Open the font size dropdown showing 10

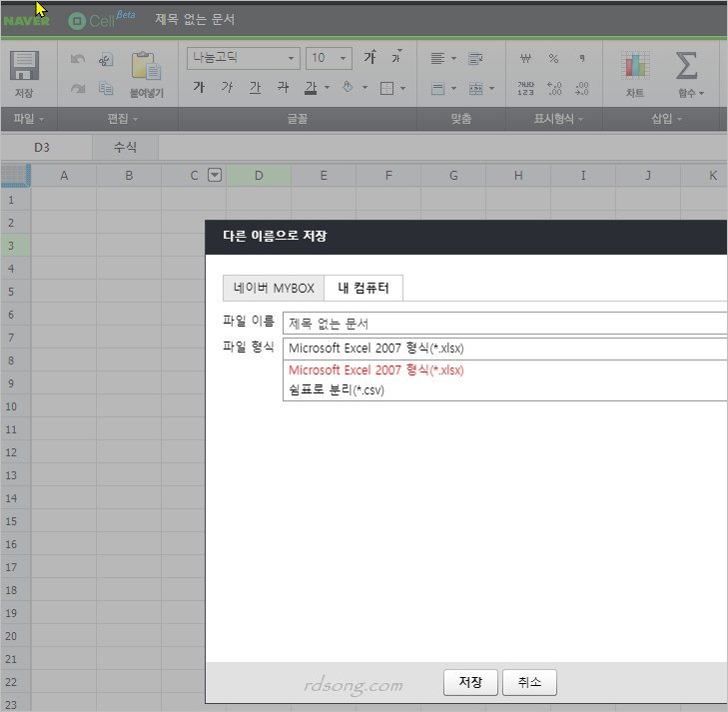330,58
